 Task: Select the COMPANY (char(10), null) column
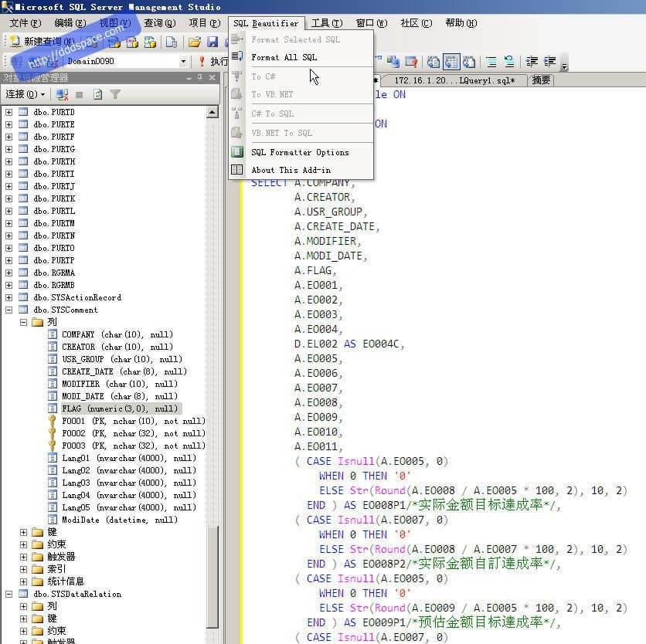(x=117, y=334)
